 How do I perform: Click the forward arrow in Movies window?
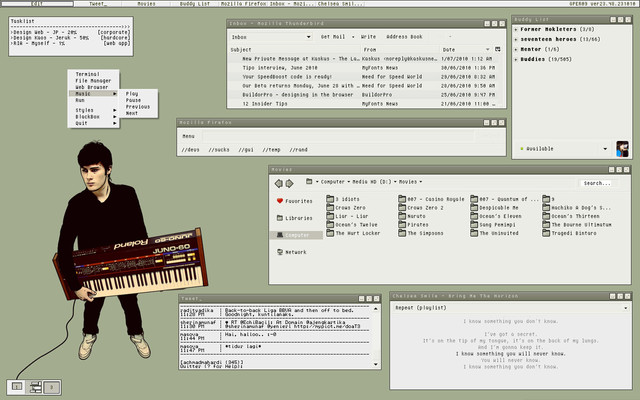[291, 183]
